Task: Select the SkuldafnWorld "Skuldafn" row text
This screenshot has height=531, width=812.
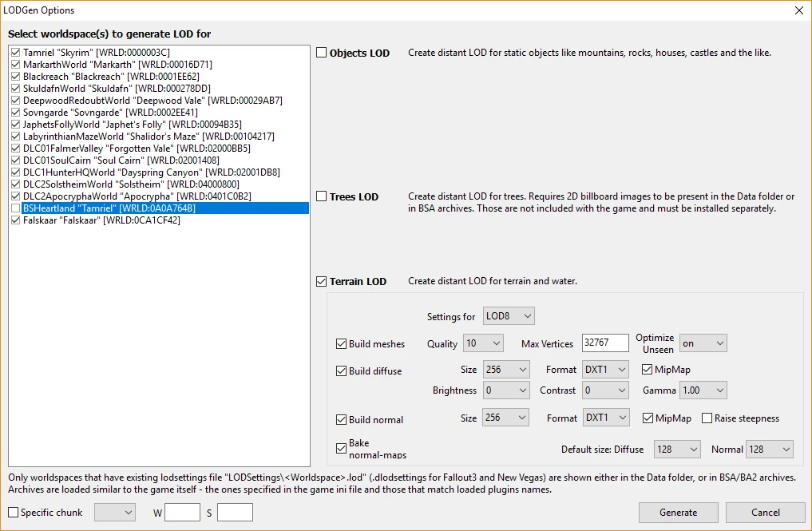Action: point(117,88)
